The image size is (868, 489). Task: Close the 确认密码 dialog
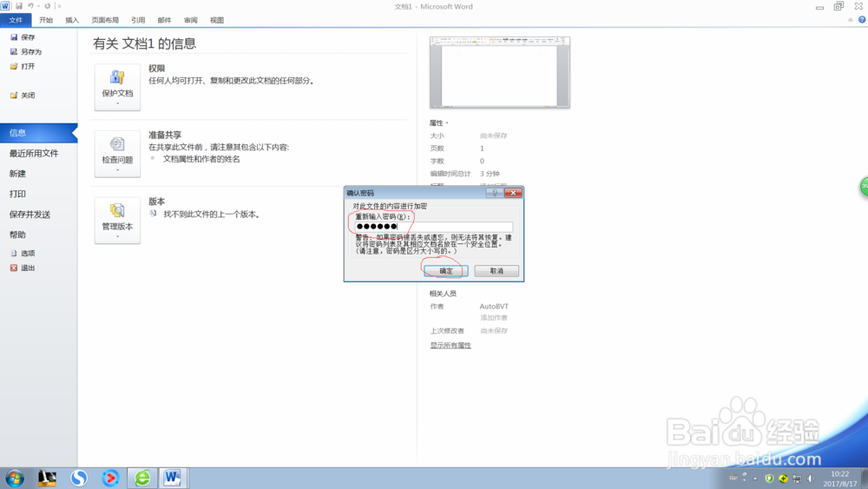pos(513,193)
